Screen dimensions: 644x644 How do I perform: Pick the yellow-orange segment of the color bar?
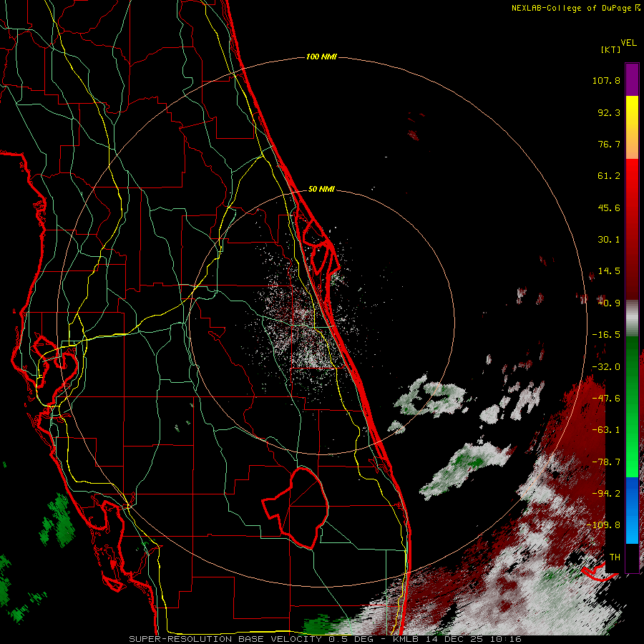pos(632,127)
